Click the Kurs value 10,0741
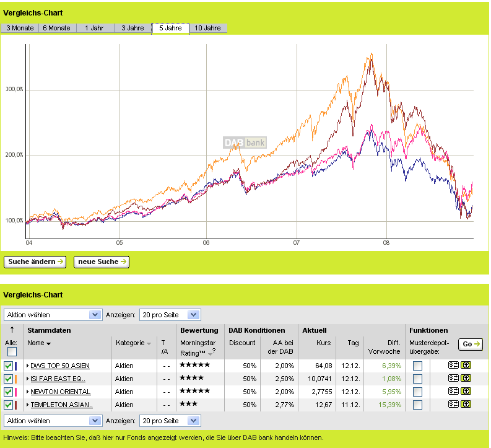Image resolution: width=491 pixels, height=448 pixels. click(x=319, y=379)
